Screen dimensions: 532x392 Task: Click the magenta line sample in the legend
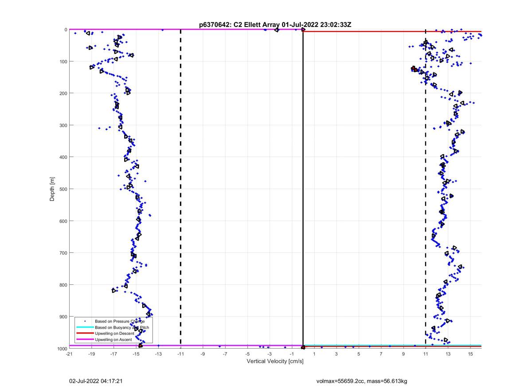pyautogui.click(x=85, y=339)
